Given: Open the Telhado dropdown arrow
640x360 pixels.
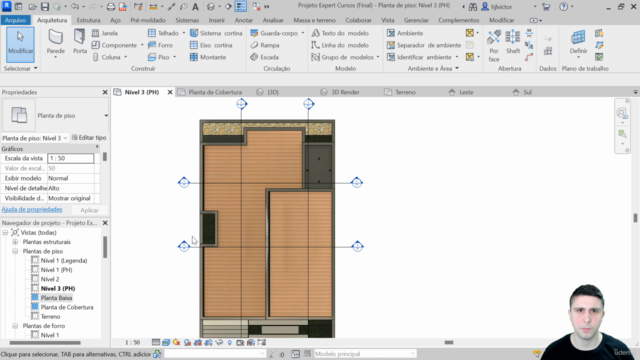Looking at the screenshot, I should (x=184, y=33).
